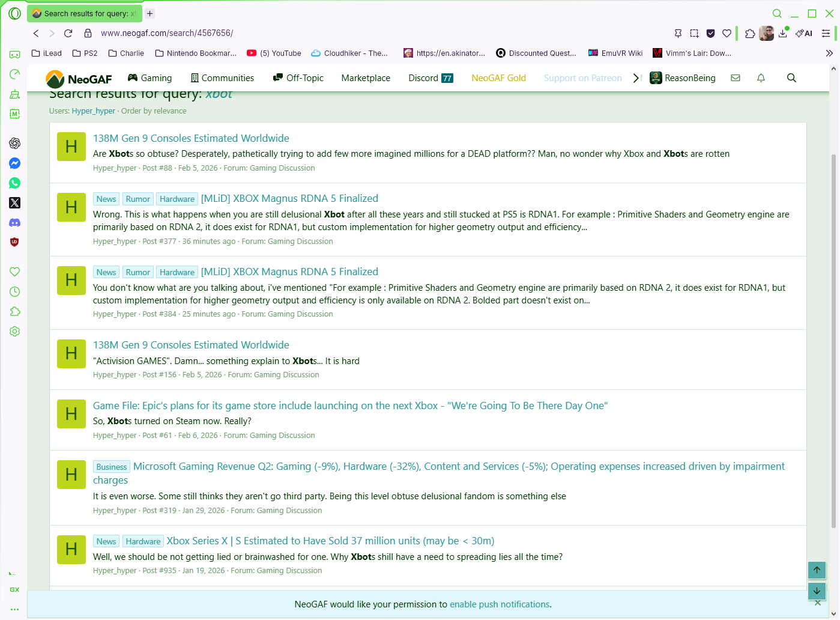Click the scroll-to-top arrow button
The image size is (840, 620).
[817, 570]
